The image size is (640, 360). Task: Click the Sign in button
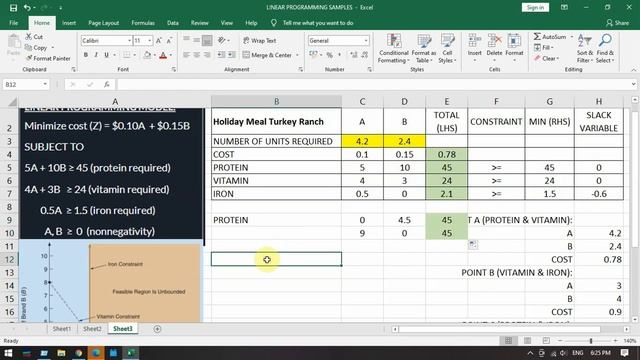coord(535,7)
